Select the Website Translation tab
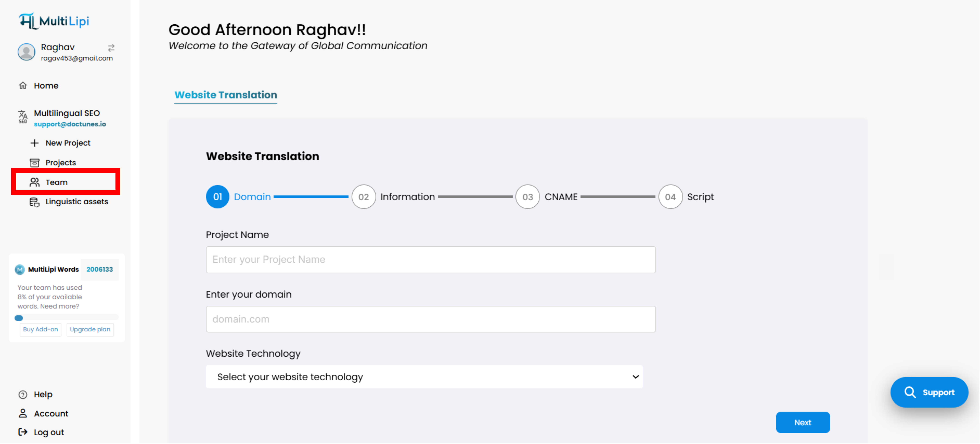 tap(226, 95)
